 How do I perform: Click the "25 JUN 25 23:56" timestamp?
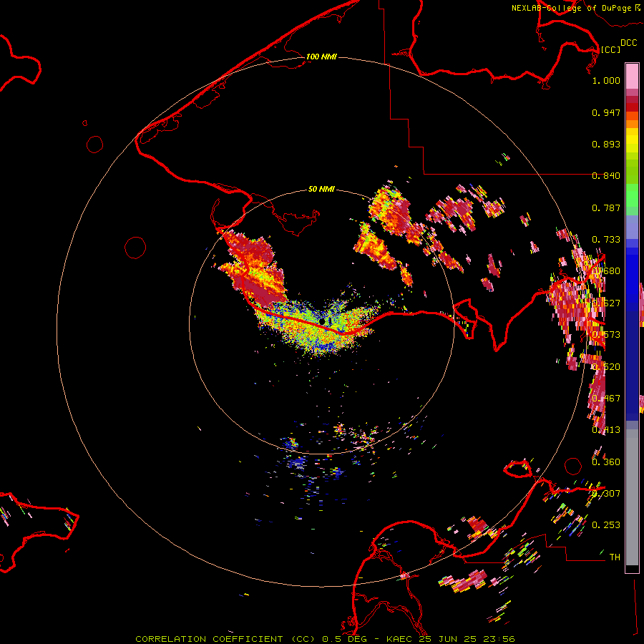coord(467,639)
